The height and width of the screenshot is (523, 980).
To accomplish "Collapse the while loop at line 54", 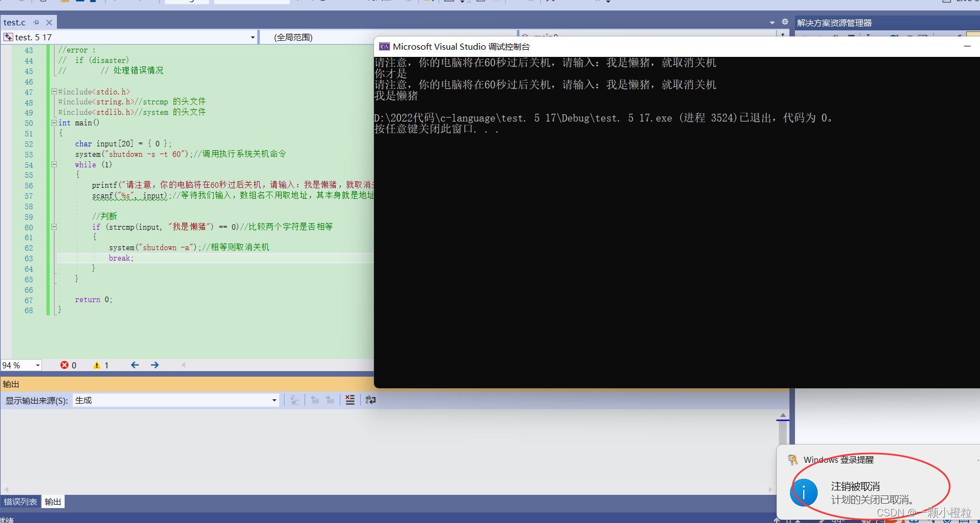I will tap(54, 164).
